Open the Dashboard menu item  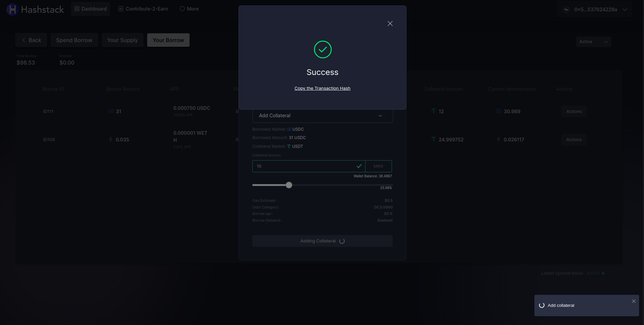pyautogui.click(x=90, y=9)
